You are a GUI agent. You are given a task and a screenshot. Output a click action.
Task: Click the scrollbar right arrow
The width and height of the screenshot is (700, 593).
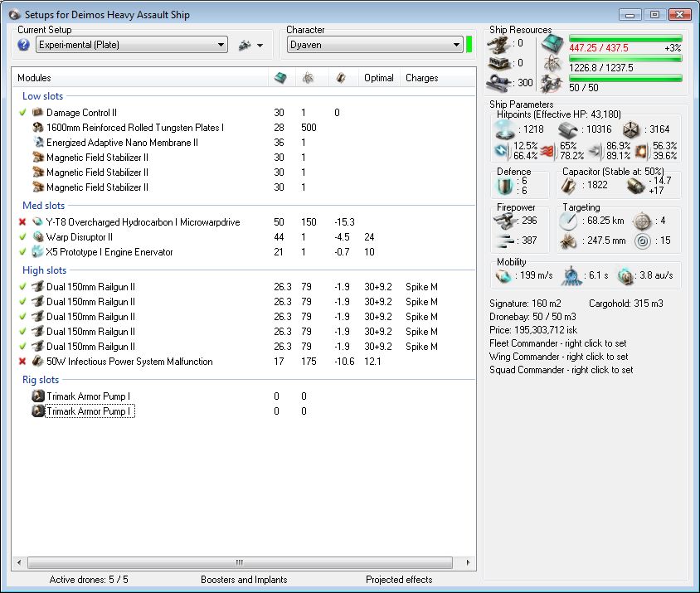468,562
